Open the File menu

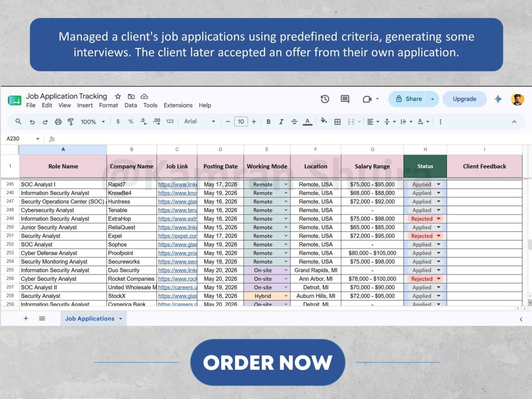pos(30,105)
